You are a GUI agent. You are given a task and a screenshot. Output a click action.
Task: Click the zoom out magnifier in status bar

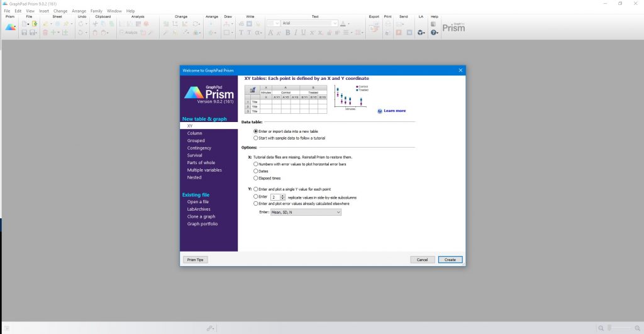pos(601,328)
